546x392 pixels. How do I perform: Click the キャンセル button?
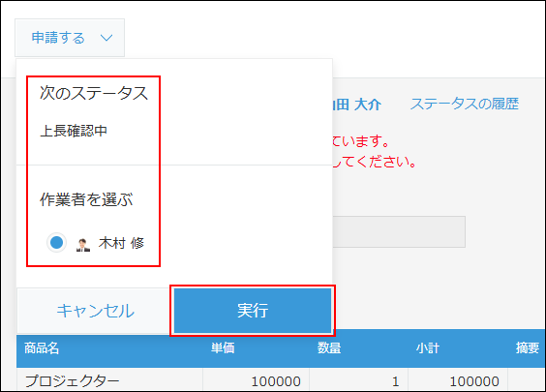coord(95,311)
